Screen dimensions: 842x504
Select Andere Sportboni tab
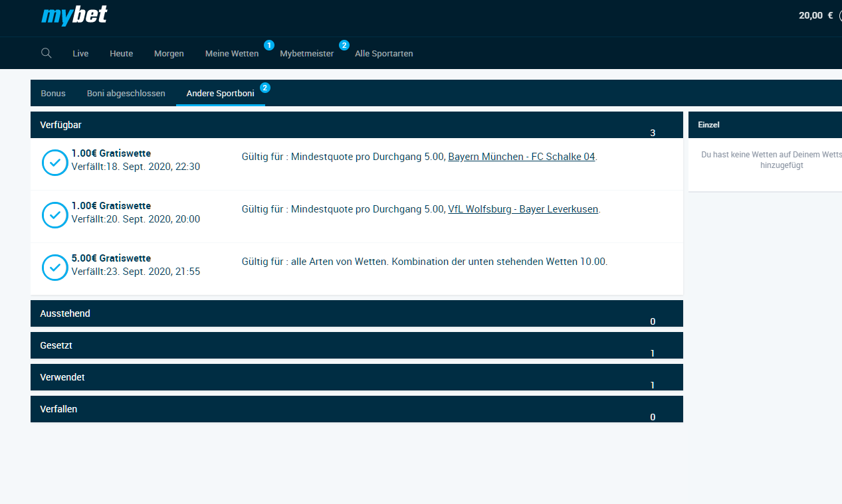(221, 94)
